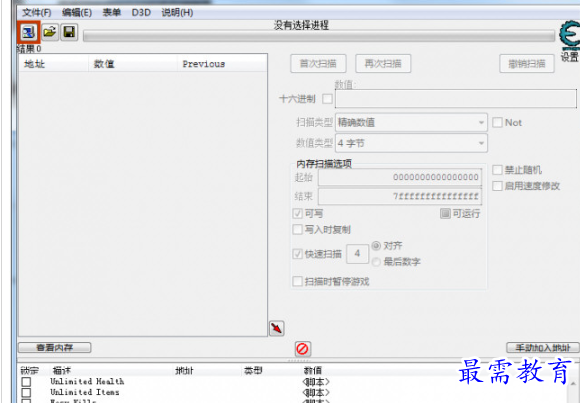Open the 文件(F) menu
The width and height of the screenshot is (580, 403).
tap(37, 13)
